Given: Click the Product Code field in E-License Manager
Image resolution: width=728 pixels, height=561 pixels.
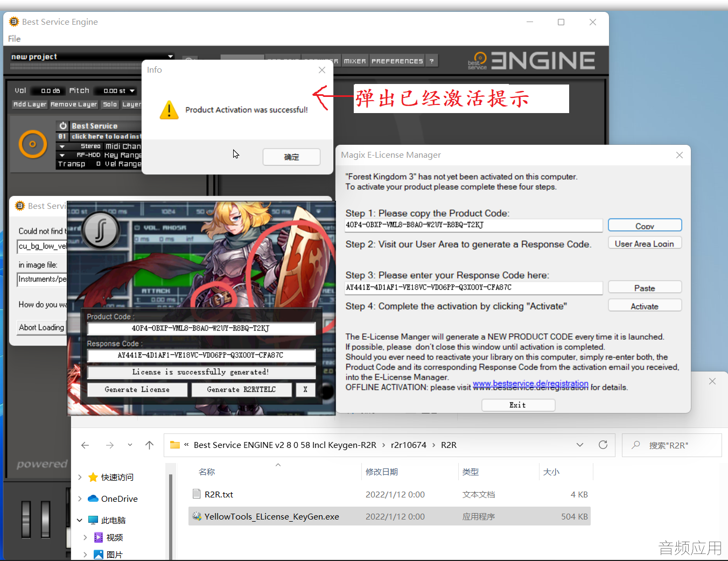Looking at the screenshot, I should [x=473, y=225].
